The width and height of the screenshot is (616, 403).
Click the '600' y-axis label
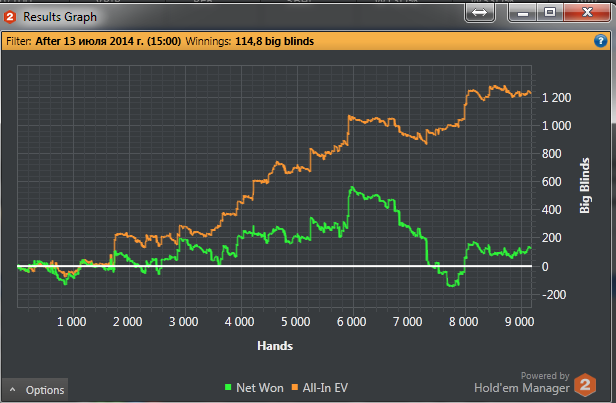coord(552,182)
